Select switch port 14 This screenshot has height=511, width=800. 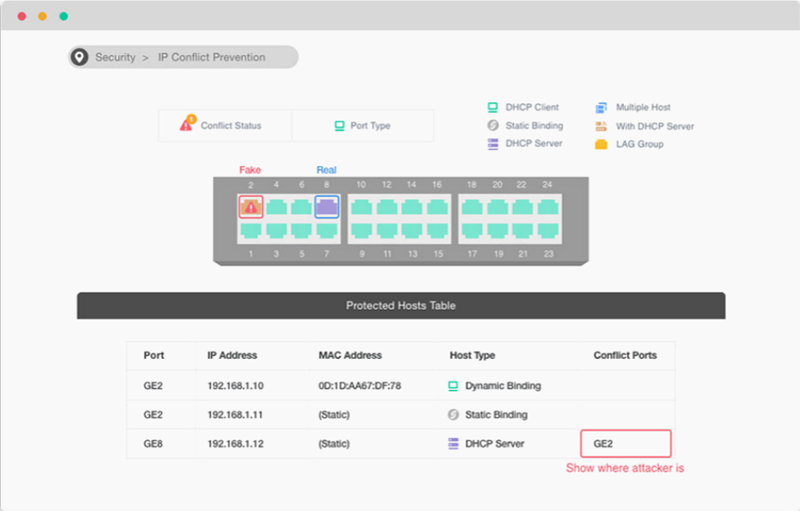click(412, 207)
